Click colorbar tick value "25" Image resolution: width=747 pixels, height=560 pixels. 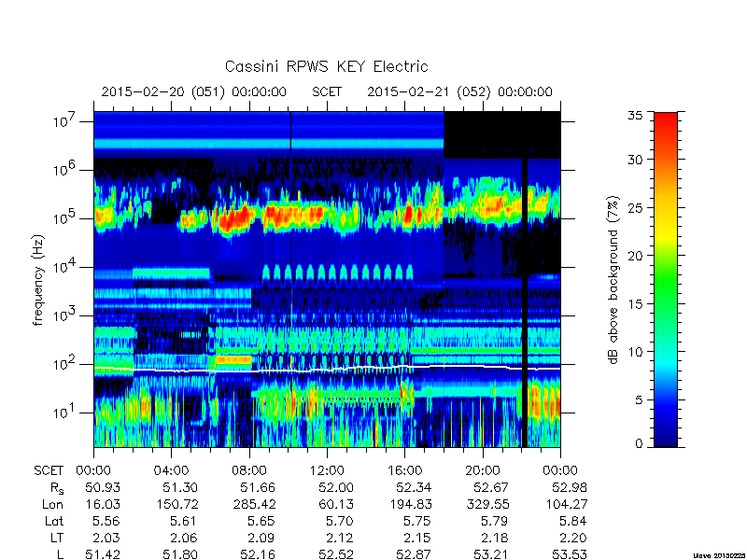click(x=635, y=207)
